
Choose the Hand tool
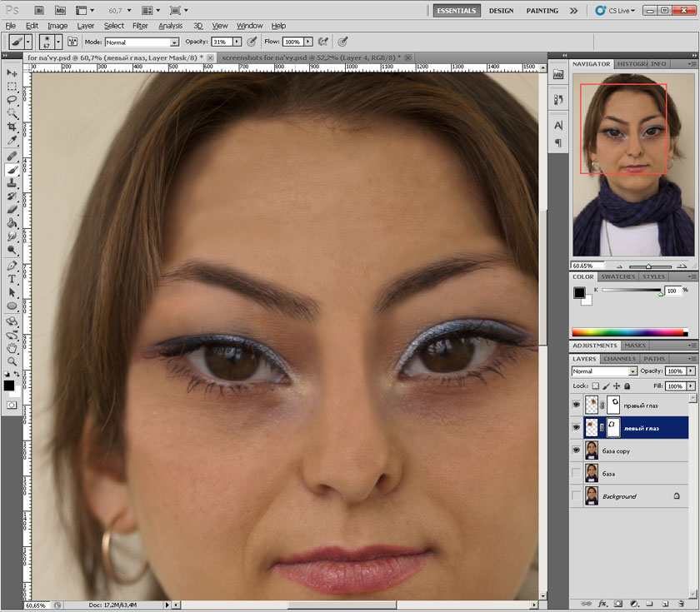[12, 348]
